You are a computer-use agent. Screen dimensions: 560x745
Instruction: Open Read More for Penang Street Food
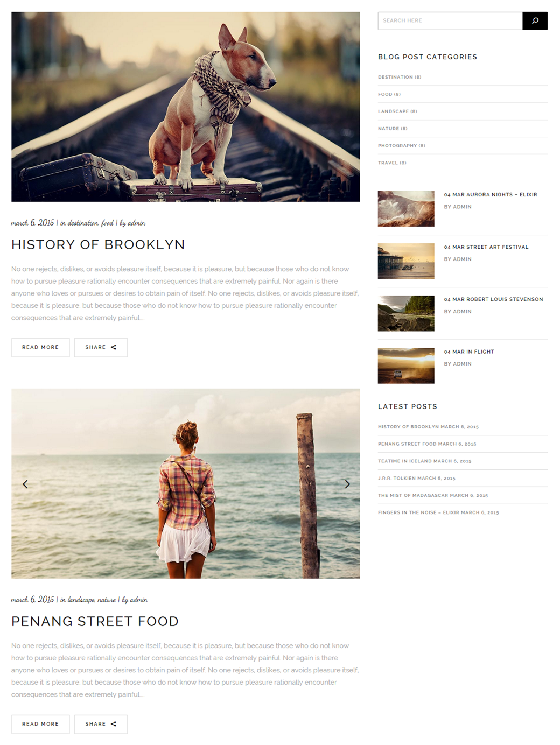click(40, 724)
